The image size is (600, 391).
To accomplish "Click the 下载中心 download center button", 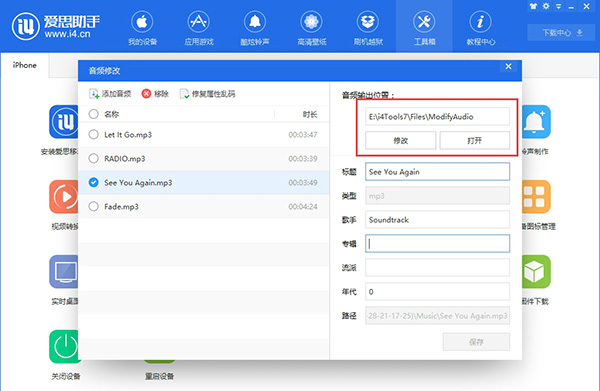I will tap(562, 33).
